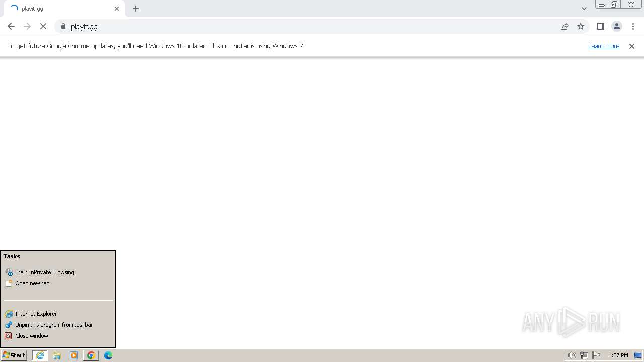Image resolution: width=644 pixels, height=362 pixels.
Task: Expand the tab search dropdown
Action: tap(584, 9)
